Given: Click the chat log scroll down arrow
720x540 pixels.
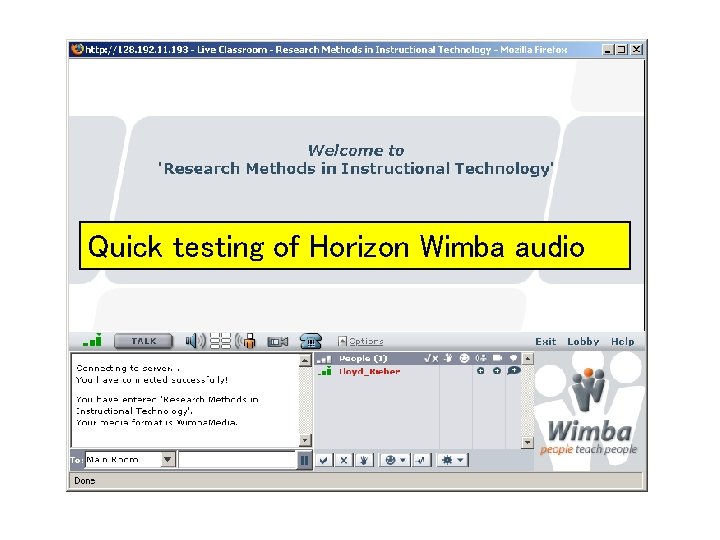Looking at the screenshot, I should click(305, 440).
